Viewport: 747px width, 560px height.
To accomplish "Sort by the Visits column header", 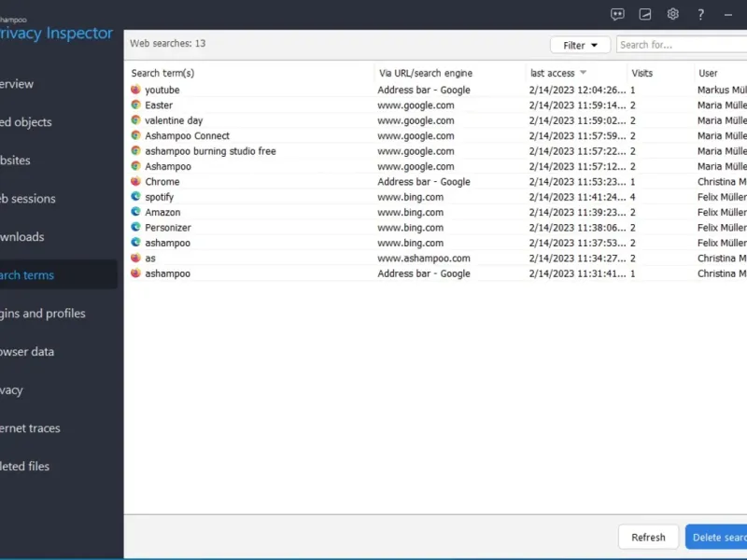I will point(641,73).
